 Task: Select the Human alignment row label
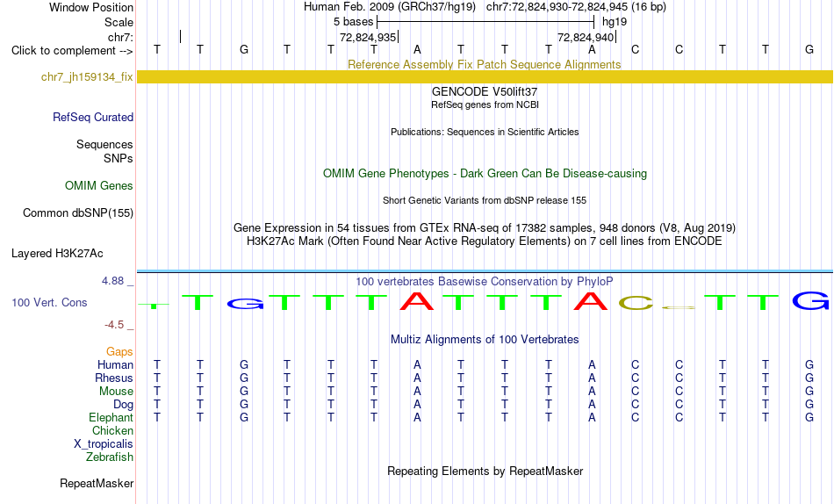pyautogui.click(x=115, y=365)
